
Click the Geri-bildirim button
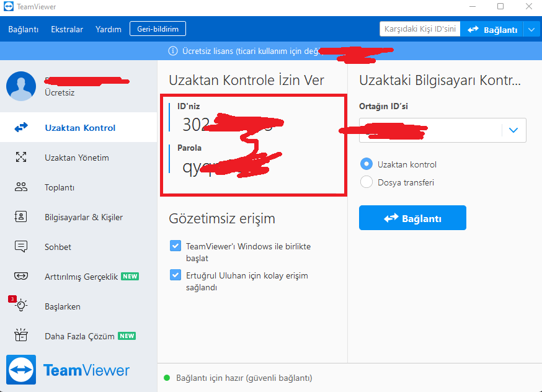click(158, 29)
